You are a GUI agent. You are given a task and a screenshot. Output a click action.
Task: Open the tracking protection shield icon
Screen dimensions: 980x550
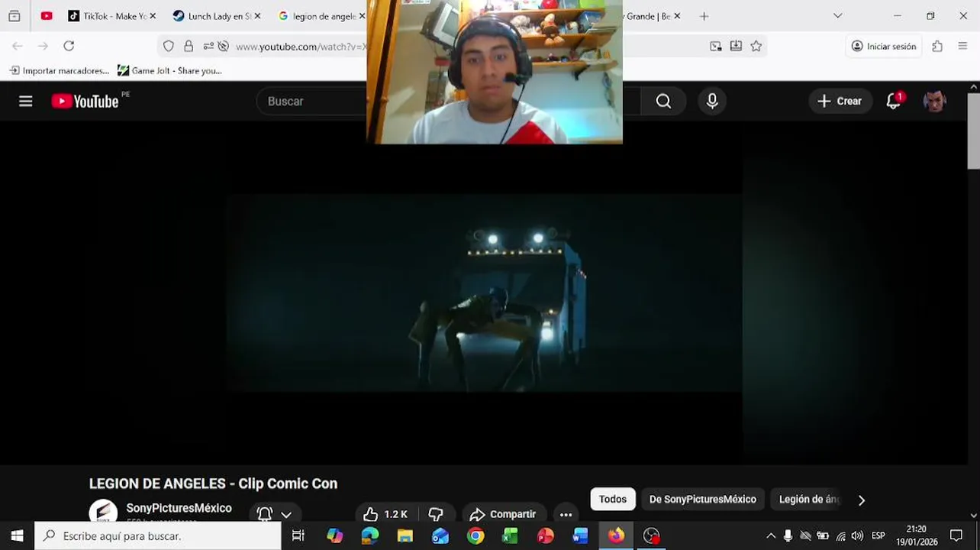(x=169, y=47)
